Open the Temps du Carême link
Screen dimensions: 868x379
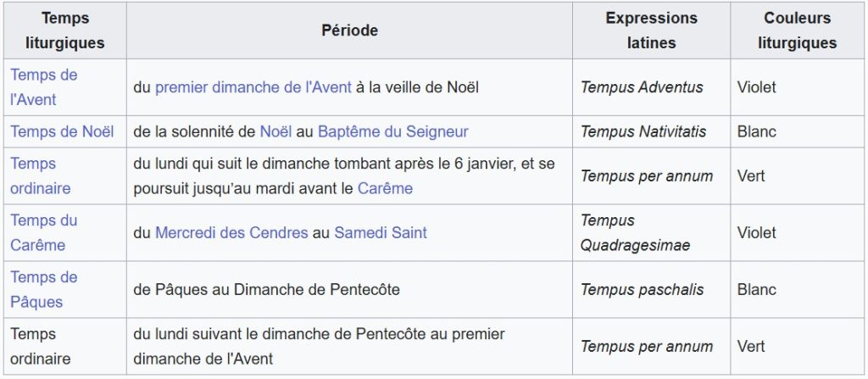[x=44, y=232]
